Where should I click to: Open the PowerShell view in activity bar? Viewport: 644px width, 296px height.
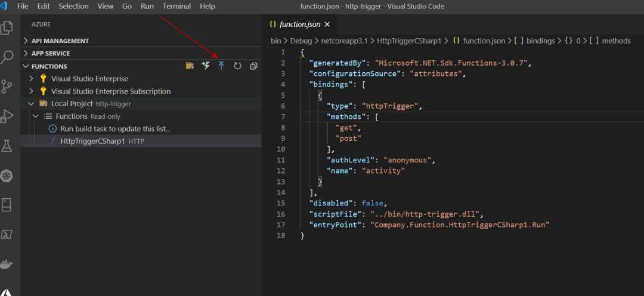coord(6,235)
